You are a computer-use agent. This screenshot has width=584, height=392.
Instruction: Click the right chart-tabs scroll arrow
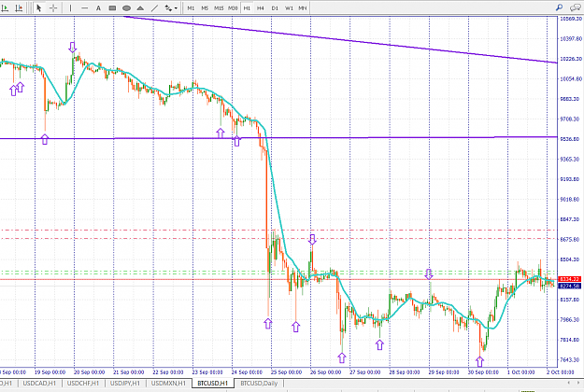(x=578, y=383)
